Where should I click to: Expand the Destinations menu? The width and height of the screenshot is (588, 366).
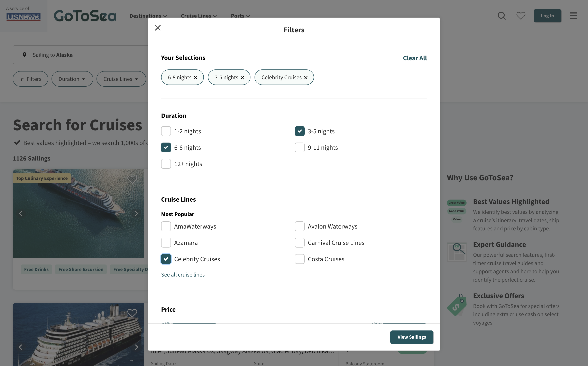point(148,16)
